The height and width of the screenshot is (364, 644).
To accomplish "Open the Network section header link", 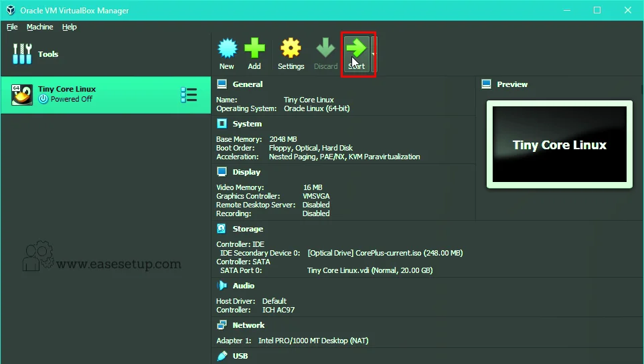I will pos(248,325).
